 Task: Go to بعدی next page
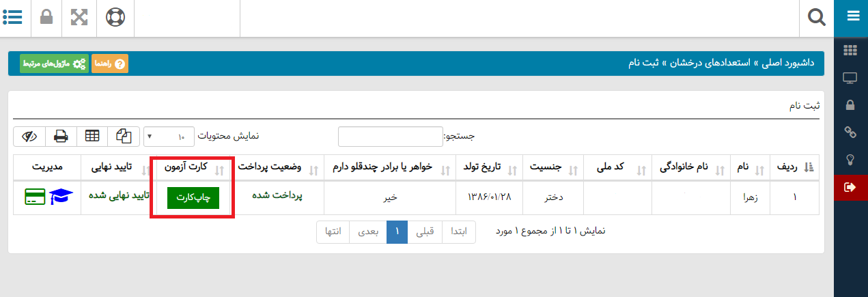369,231
